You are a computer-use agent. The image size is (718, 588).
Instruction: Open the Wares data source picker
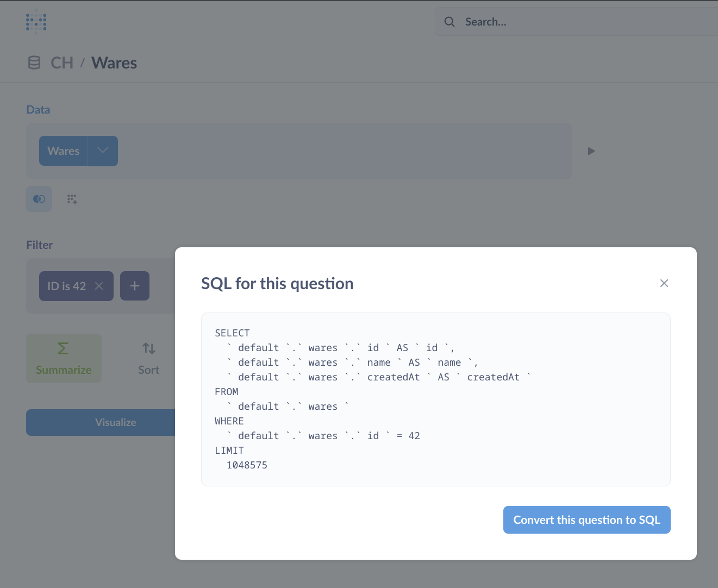click(63, 151)
